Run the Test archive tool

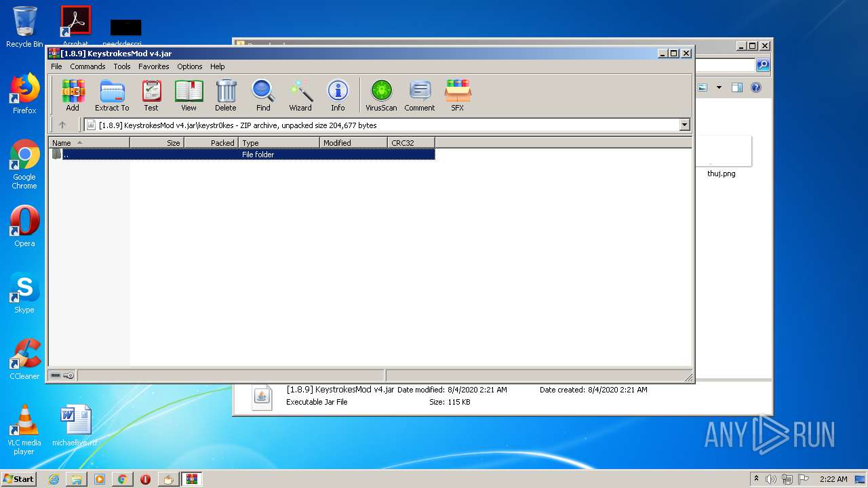click(x=151, y=95)
